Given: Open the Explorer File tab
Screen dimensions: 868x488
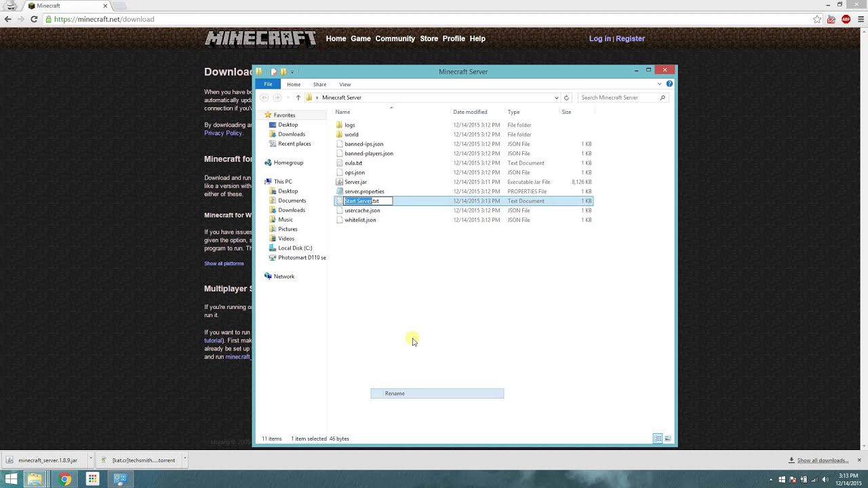Looking at the screenshot, I should 268,84.
